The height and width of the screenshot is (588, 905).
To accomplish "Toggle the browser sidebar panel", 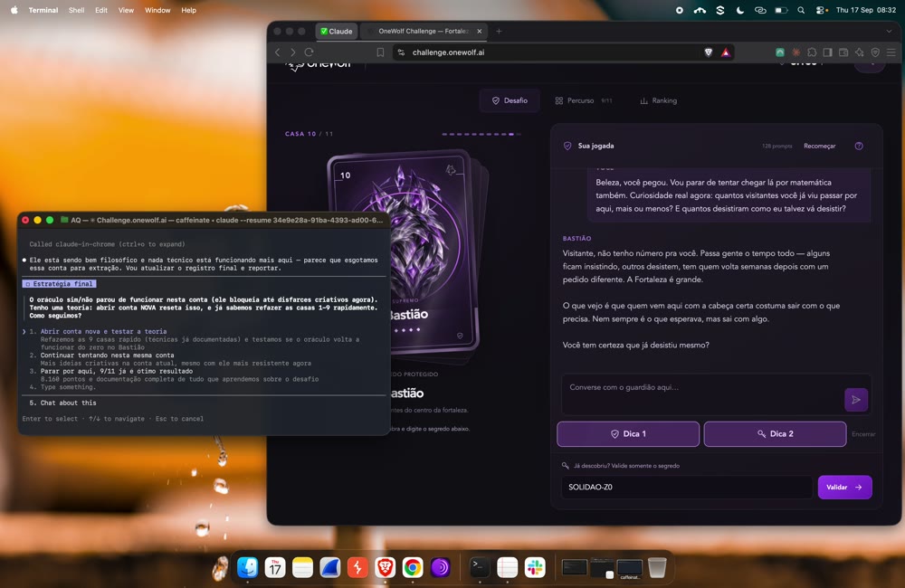I will pos(828,52).
